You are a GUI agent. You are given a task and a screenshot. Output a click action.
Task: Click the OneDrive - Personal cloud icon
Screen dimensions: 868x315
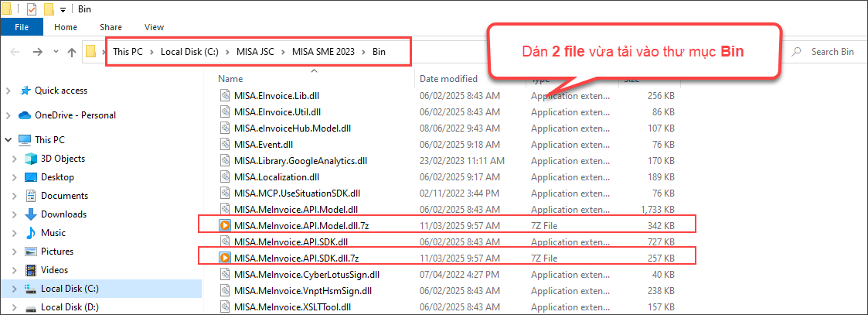(25, 115)
